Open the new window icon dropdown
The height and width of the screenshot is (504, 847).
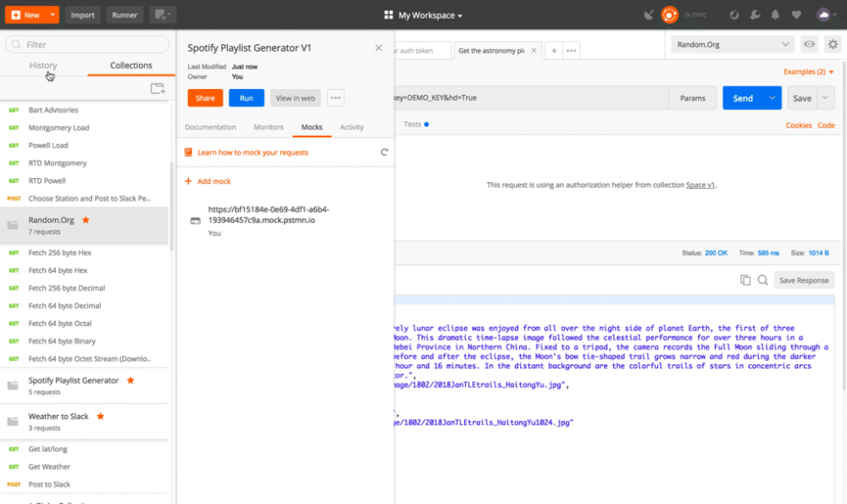(x=163, y=15)
